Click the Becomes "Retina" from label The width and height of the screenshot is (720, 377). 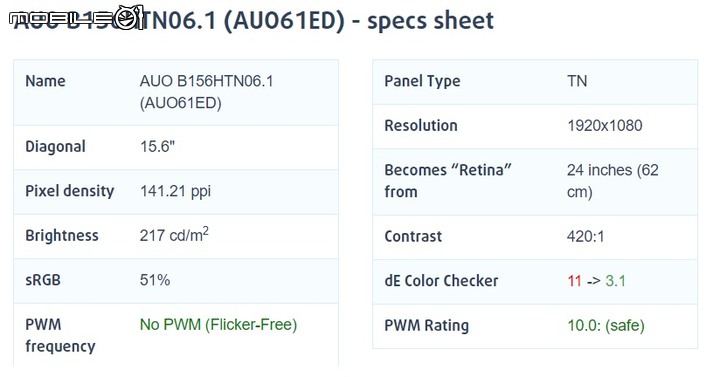click(448, 180)
